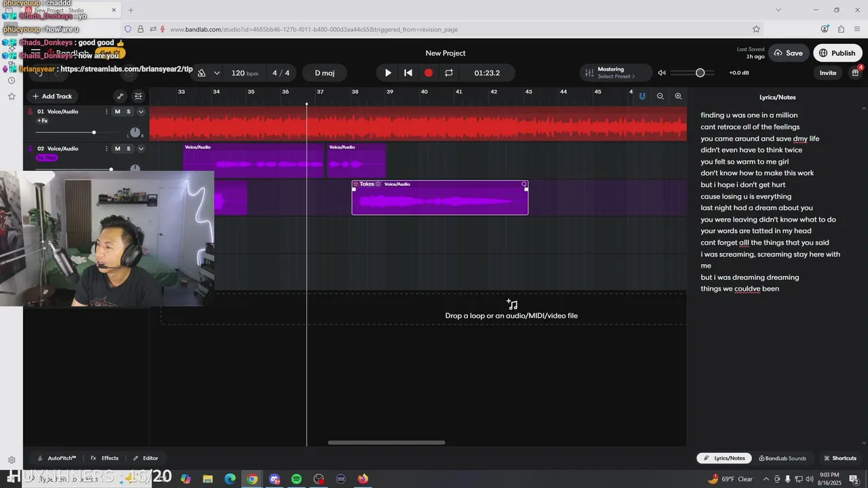
Task: Click lyric line "finding u was one in a million"
Action: click(x=749, y=115)
